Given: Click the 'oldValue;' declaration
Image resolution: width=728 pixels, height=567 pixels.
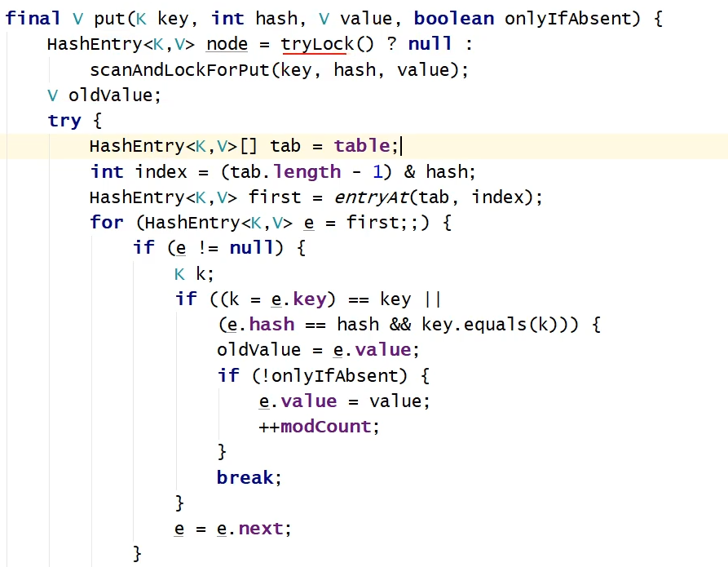Looking at the screenshot, I should point(115,95).
